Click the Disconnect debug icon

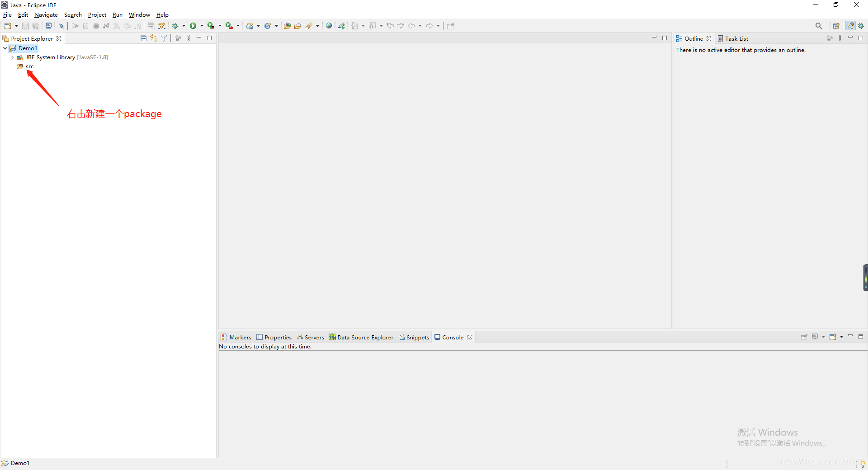(106, 26)
